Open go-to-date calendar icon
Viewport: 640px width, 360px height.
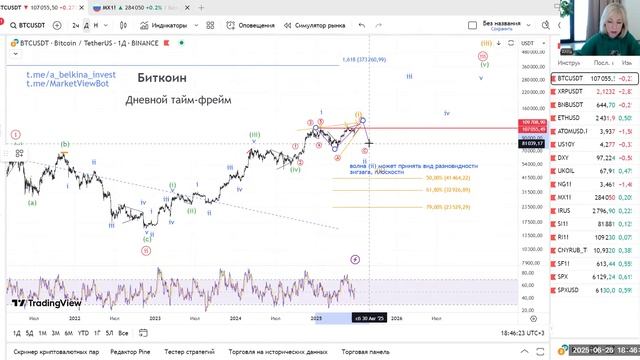[143, 333]
